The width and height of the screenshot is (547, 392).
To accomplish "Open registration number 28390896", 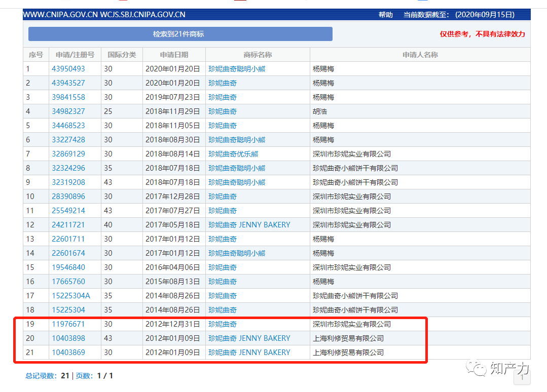I will point(68,197).
